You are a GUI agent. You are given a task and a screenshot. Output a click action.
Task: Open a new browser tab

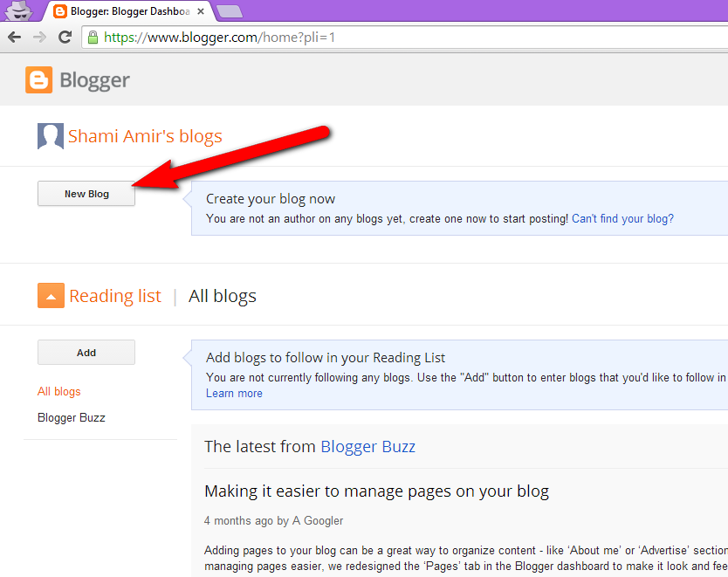point(230,11)
